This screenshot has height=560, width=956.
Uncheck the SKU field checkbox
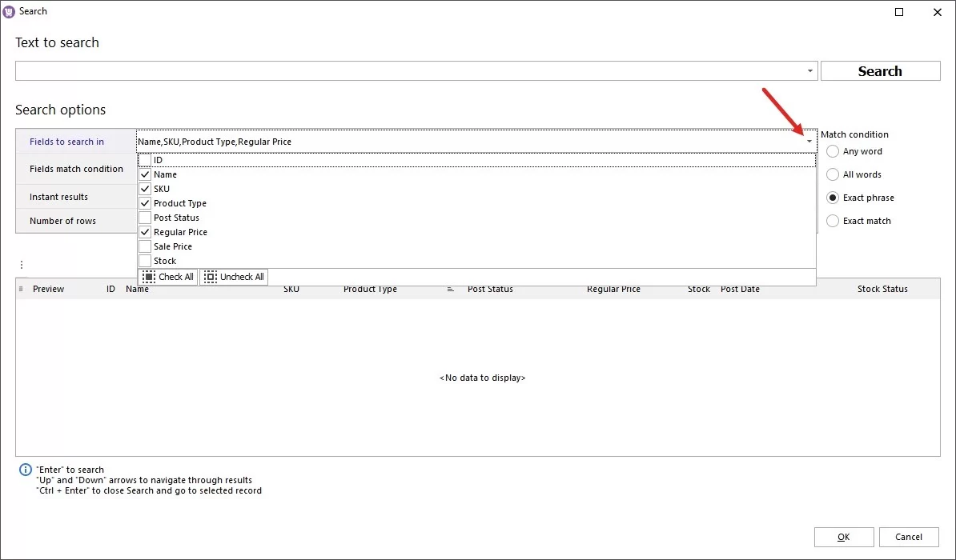tap(145, 188)
